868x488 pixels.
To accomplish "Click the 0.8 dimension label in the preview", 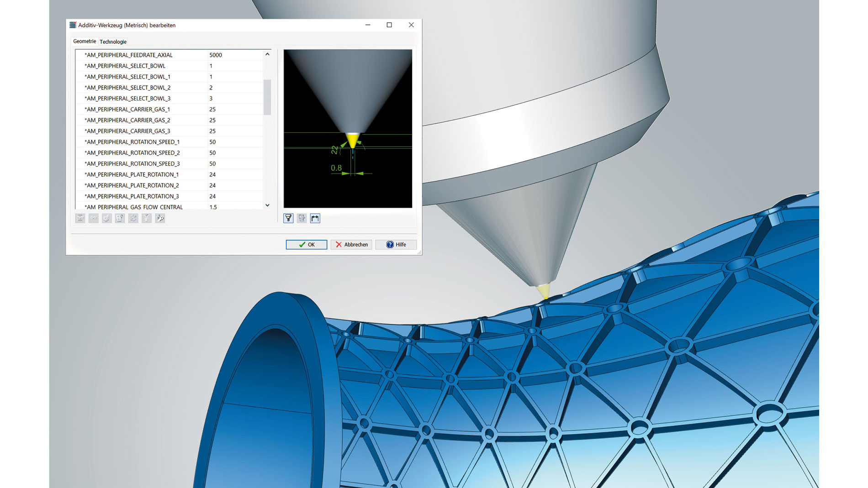I will pos(336,168).
